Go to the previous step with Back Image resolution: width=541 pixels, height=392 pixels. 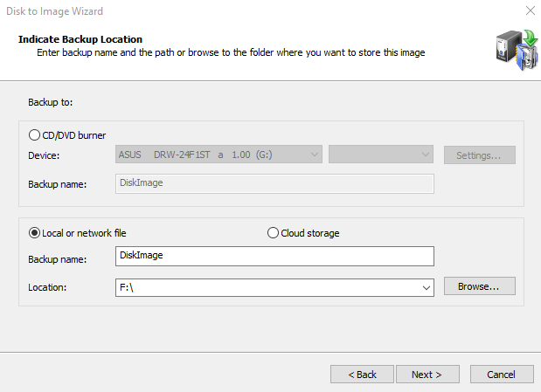(x=362, y=374)
